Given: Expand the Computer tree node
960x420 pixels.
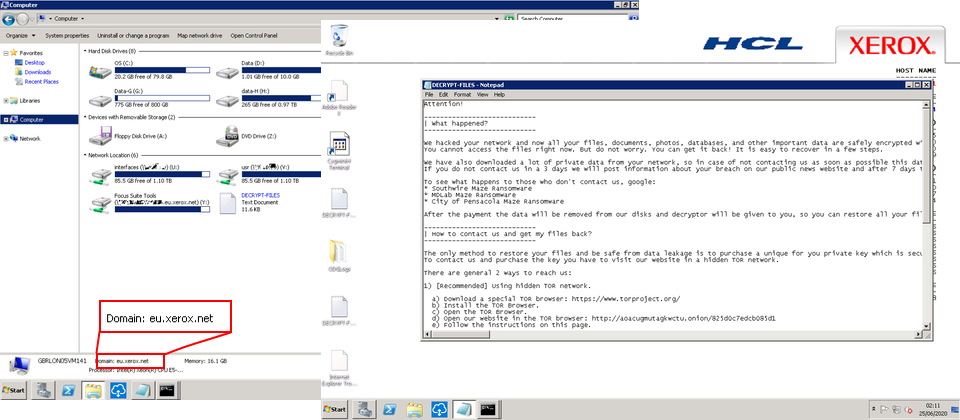Looking at the screenshot, I should 6,120.
